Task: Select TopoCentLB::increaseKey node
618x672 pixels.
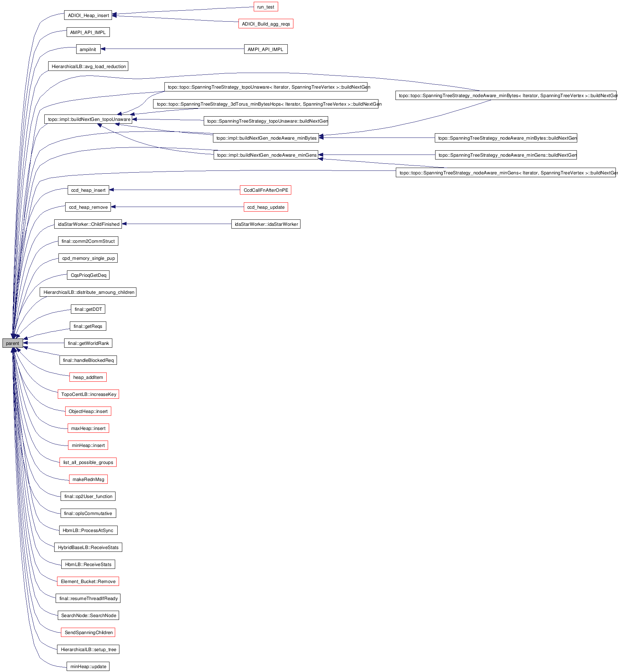Action: pyautogui.click(x=88, y=394)
